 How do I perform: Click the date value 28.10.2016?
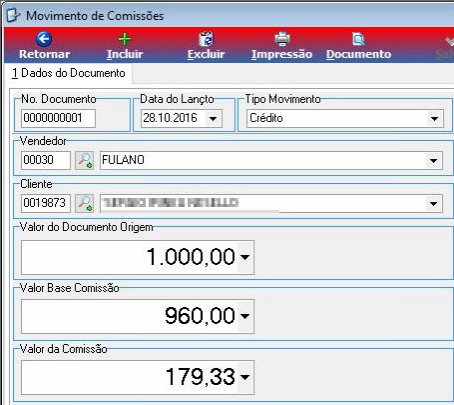coord(170,118)
